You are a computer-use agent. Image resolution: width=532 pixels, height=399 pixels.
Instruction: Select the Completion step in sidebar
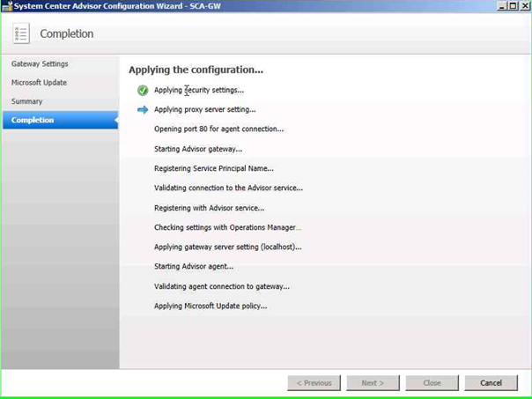(33, 120)
